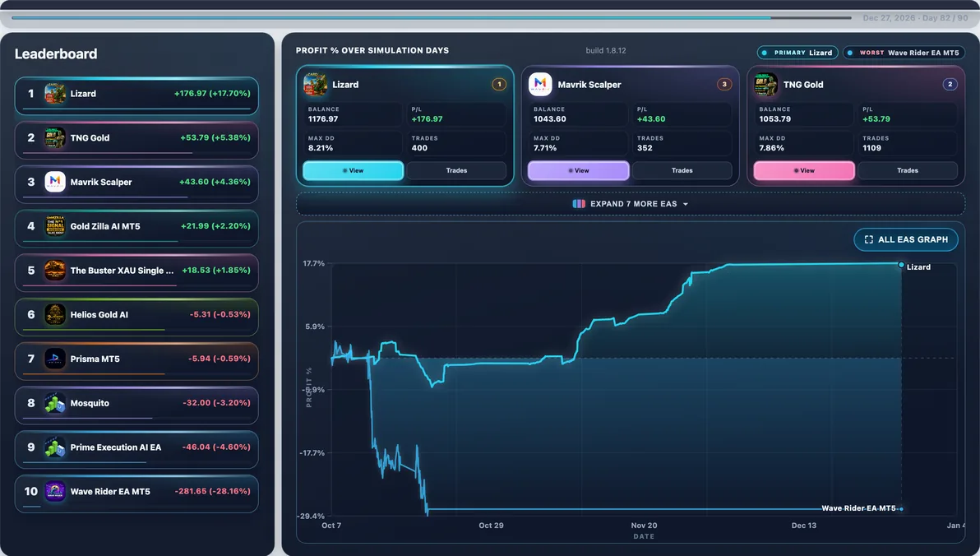Select Mavrik Scalper leaderboard row
Image resolution: width=980 pixels, height=556 pixels.
coord(136,184)
